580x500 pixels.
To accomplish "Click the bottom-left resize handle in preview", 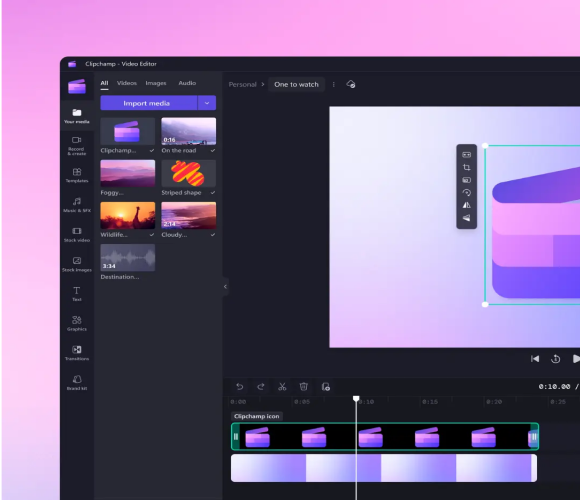I will pyautogui.click(x=485, y=304).
